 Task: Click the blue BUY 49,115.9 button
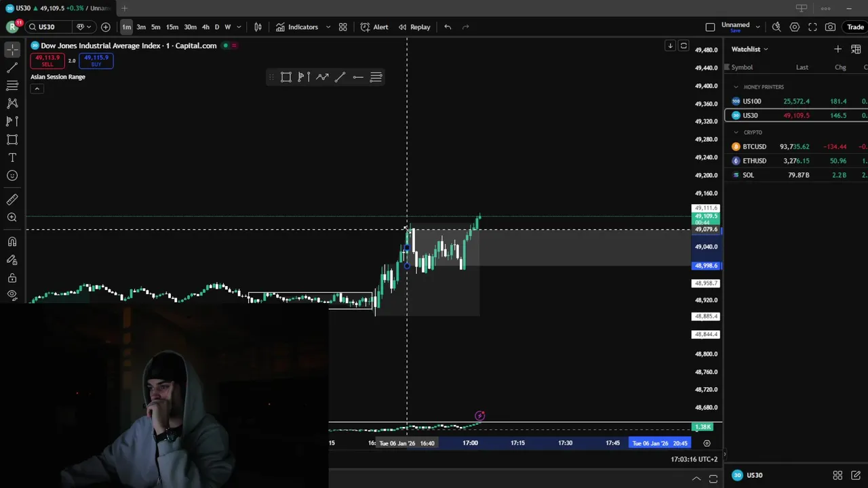[x=96, y=60]
